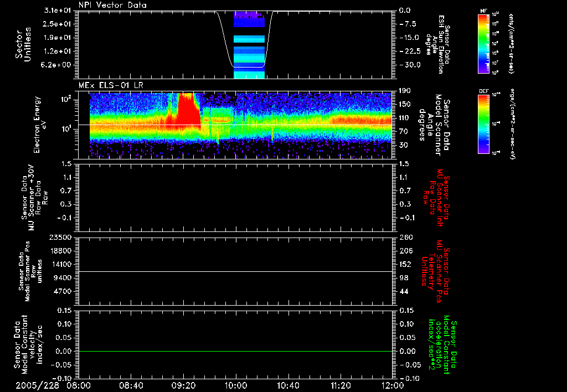Click the "-15.0" sun elevation axis value
The height and width of the screenshot is (392, 567).
click(409, 38)
